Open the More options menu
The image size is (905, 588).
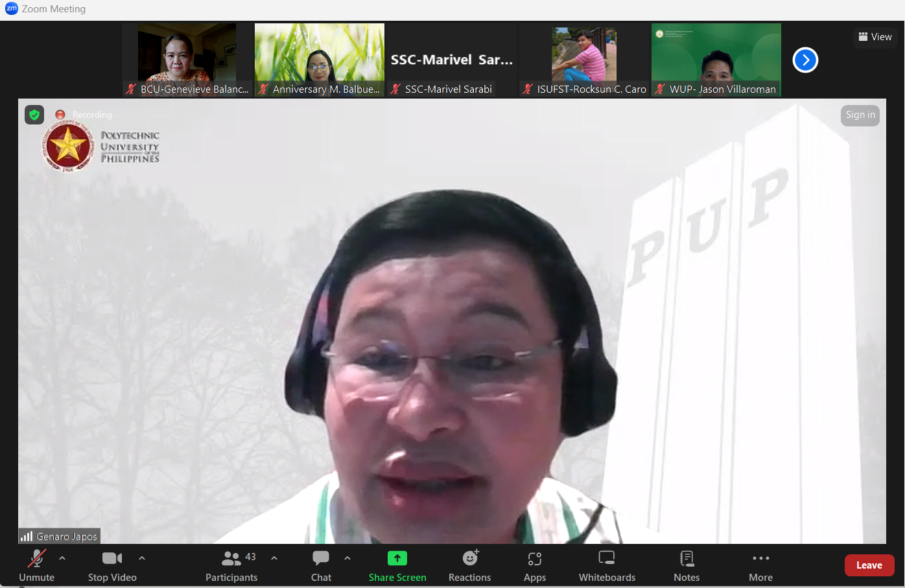(x=760, y=565)
